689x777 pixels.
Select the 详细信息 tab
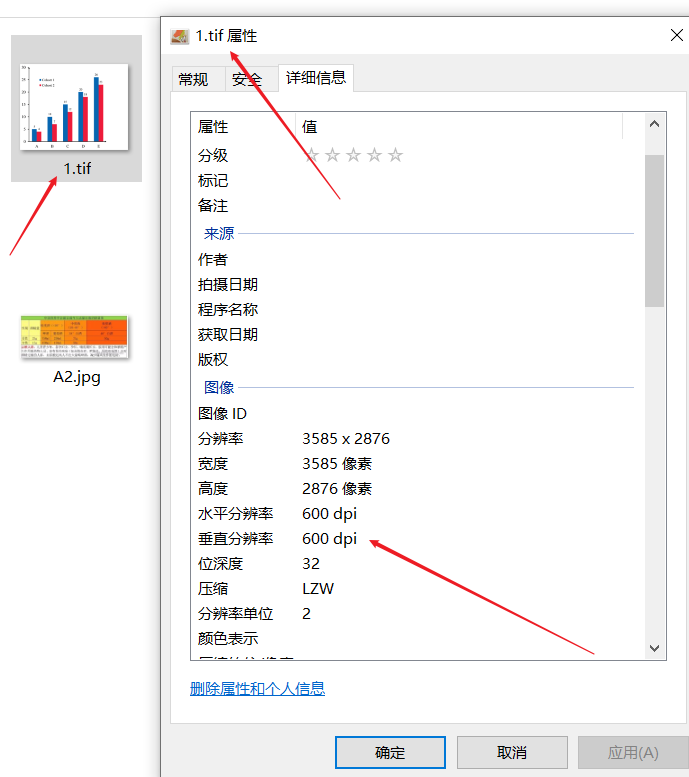pyautogui.click(x=316, y=77)
